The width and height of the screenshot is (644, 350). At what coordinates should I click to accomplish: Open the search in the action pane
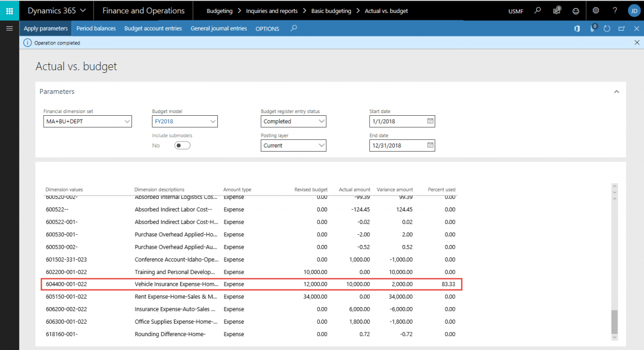293,28
